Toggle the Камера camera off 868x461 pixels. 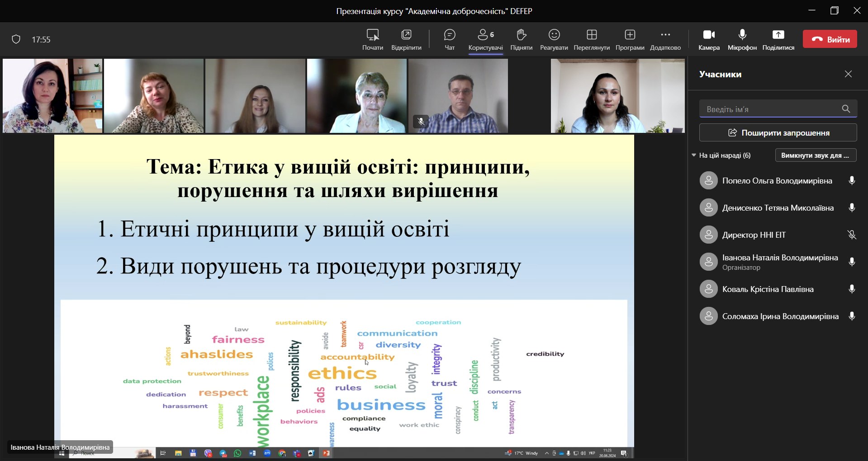click(x=709, y=39)
